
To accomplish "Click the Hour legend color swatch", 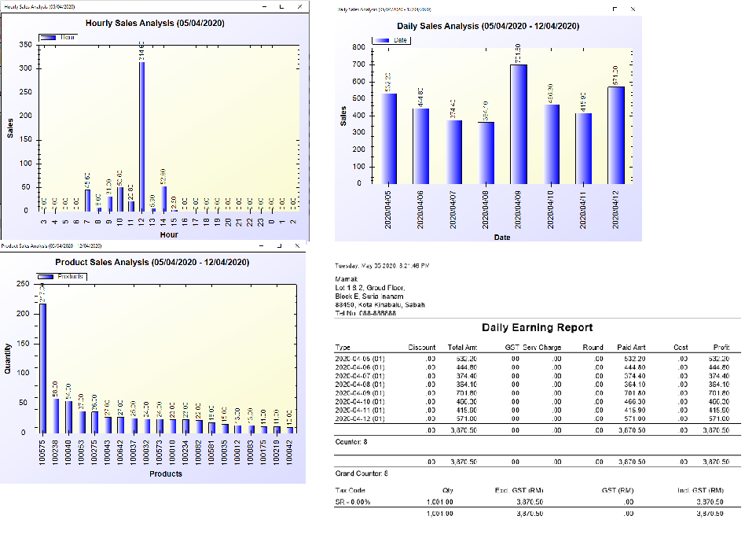I will [x=48, y=37].
